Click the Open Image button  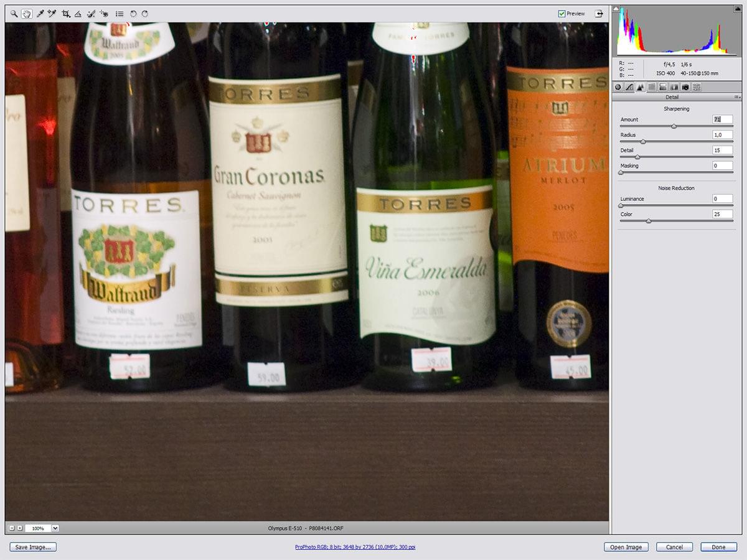[626, 547]
